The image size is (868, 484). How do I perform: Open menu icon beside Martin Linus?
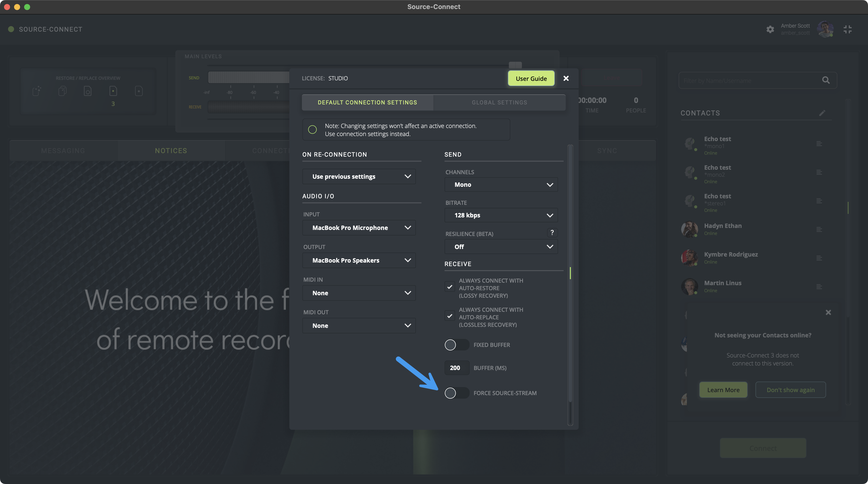(819, 287)
